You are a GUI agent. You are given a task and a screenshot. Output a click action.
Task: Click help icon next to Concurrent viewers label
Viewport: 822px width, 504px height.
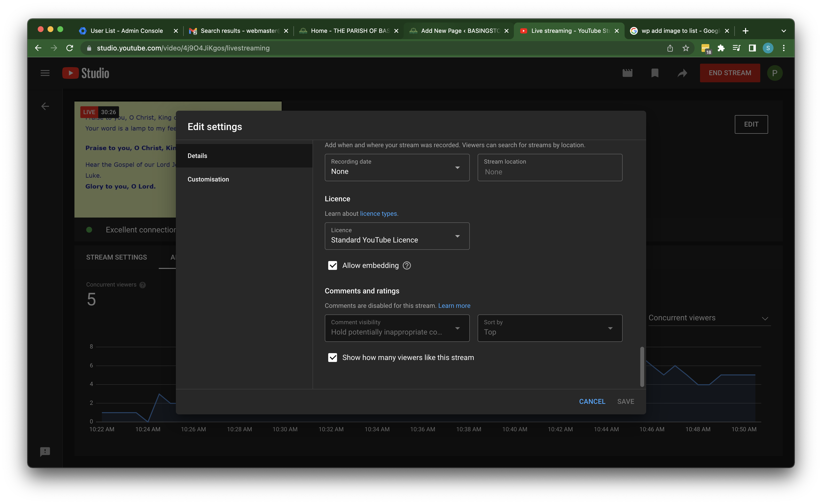pyautogui.click(x=143, y=285)
